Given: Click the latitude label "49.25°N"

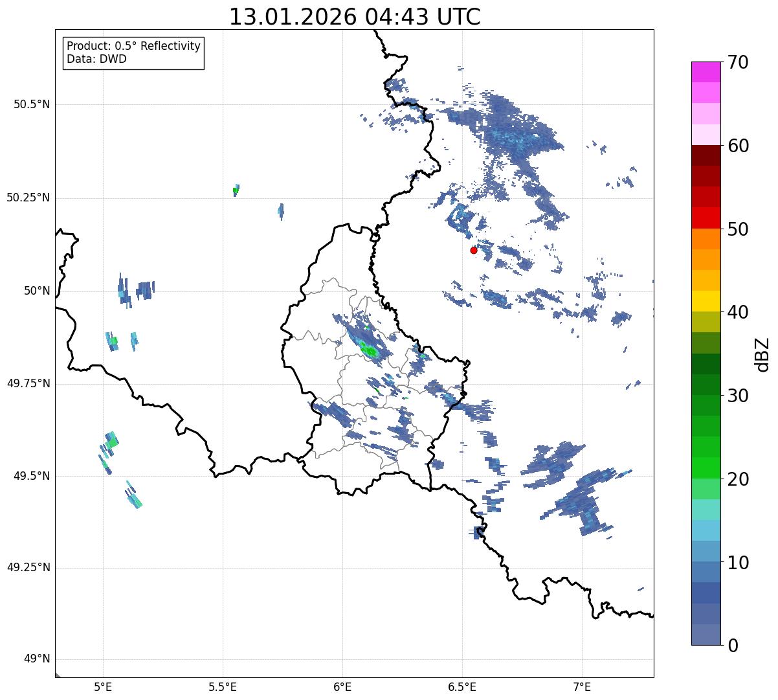Looking at the screenshot, I should click(x=28, y=568).
